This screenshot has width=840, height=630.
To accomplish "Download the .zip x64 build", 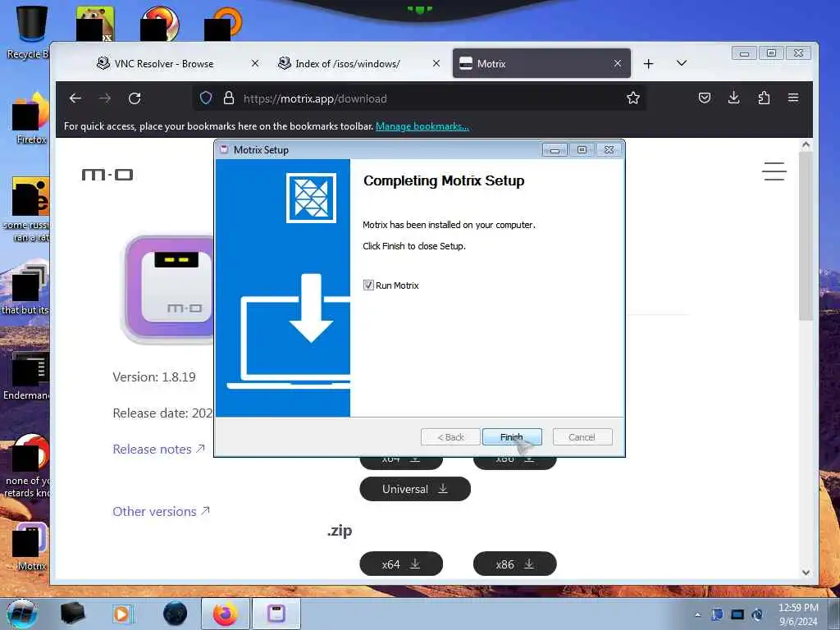I will [401, 564].
